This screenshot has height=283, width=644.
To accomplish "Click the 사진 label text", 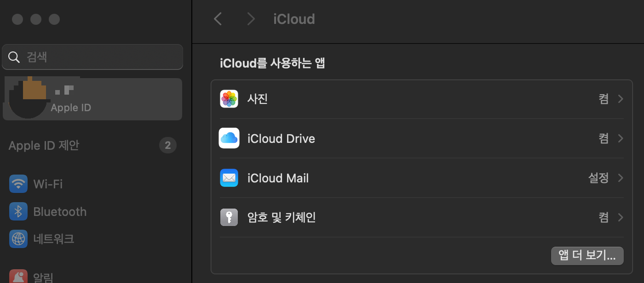I will click(258, 99).
